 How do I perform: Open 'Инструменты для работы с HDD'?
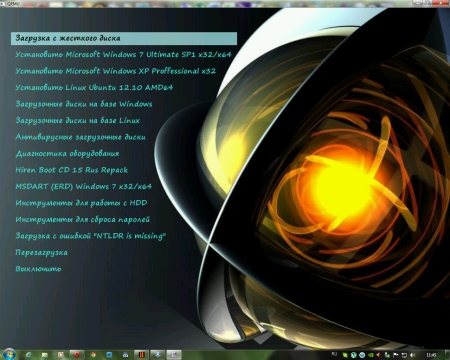coord(81,203)
